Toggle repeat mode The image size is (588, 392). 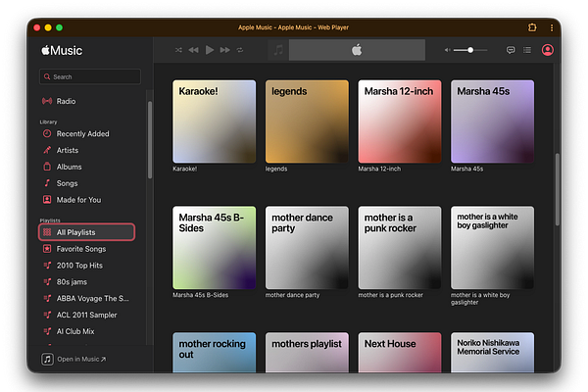click(x=240, y=50)
